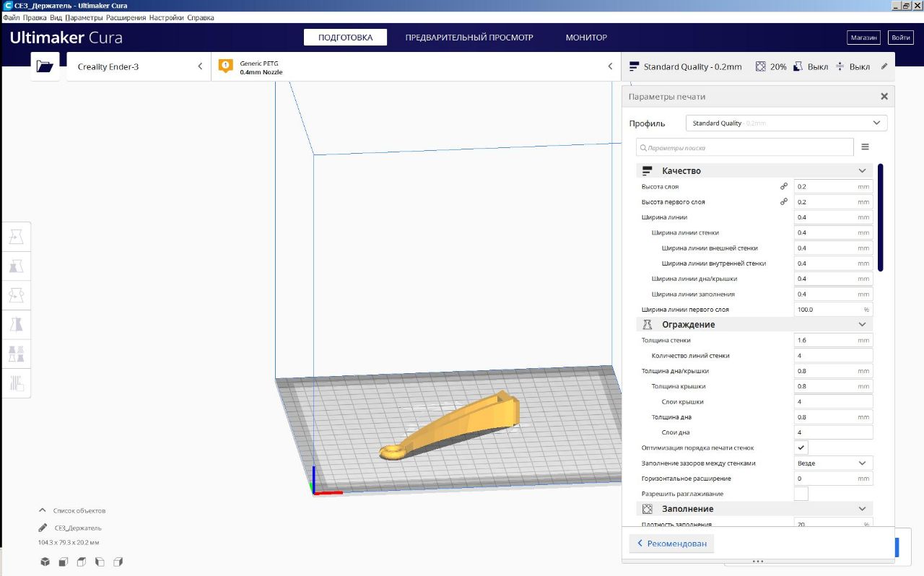Click the support icon in summary bar
Image resolution: width=924 pixels, height=576 pixels.
(x=798, y=66)
